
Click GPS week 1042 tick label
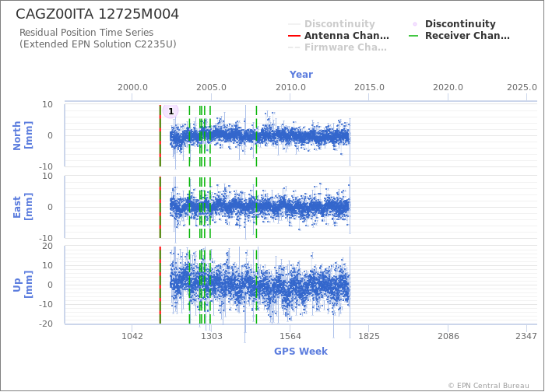pyautogui.click(x=132, y=336)
